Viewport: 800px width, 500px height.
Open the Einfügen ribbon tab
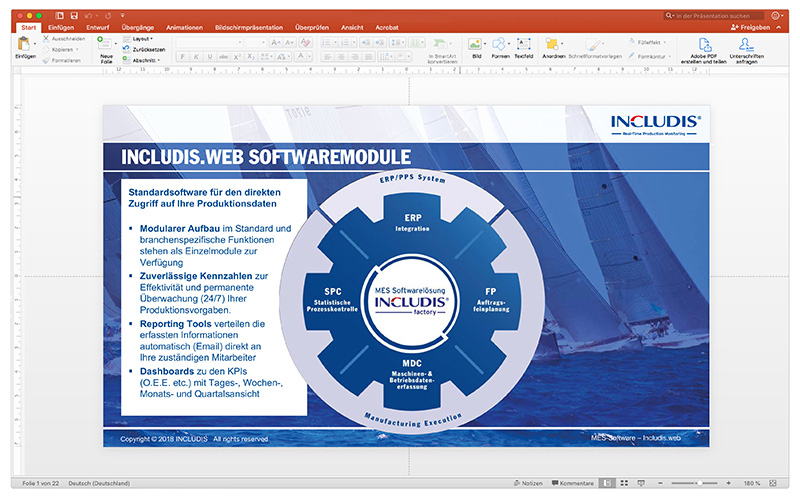tap(61, 28)
